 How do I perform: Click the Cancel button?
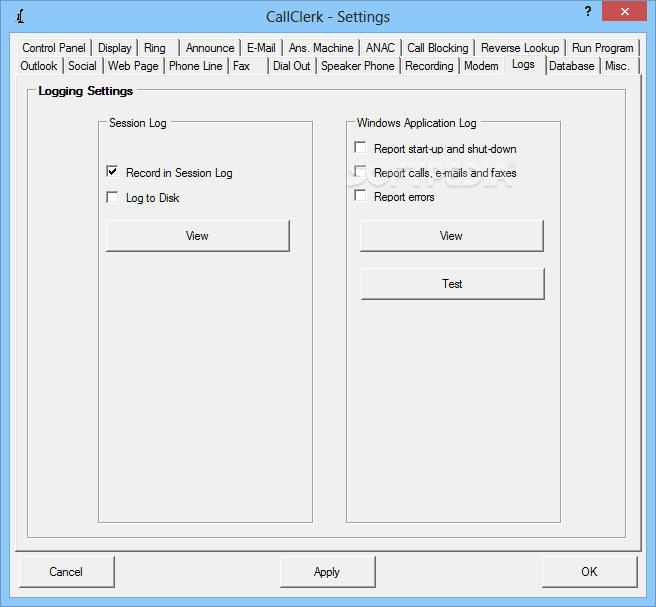point(67,572)
